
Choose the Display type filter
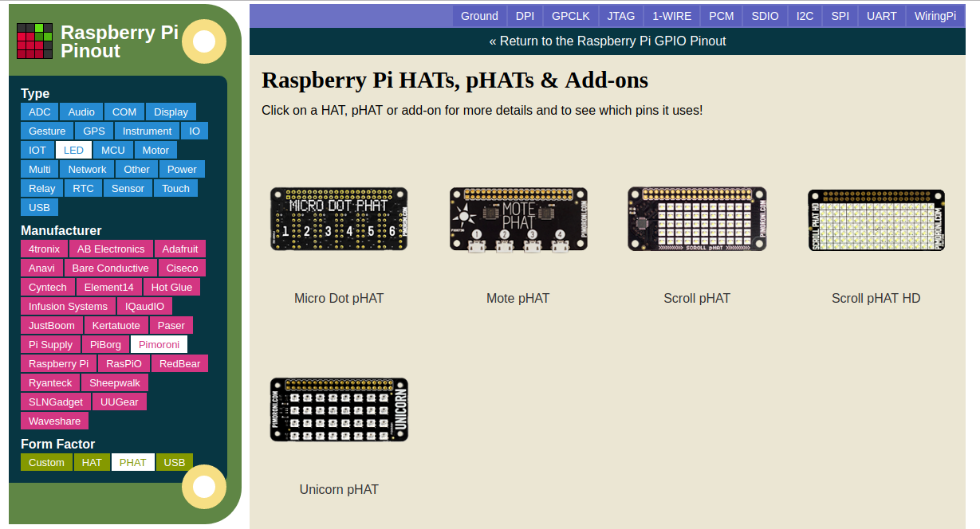point(171,112)
